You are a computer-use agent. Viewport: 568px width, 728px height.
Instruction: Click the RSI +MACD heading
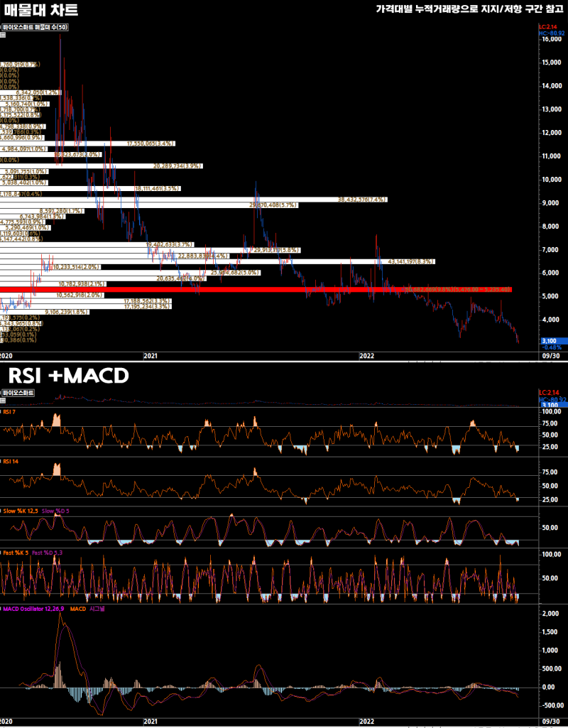[x=69, y=376]
